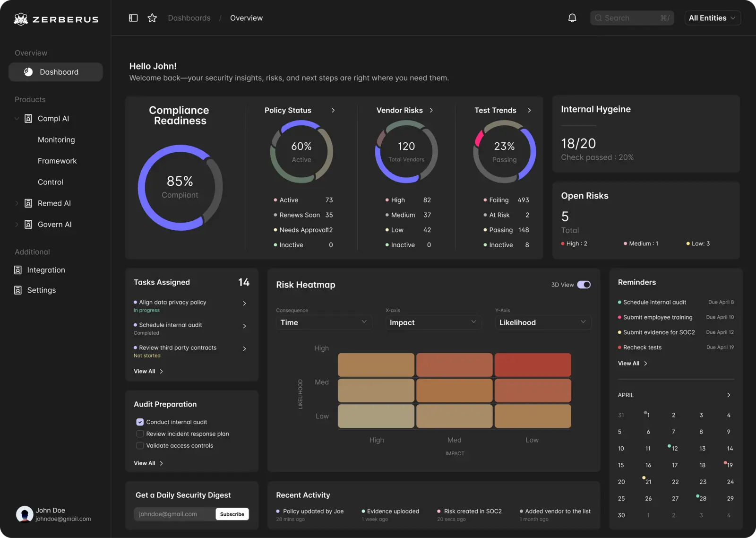The height and width of the screenshot is (538, 756).
Task: Open notifications bell
Action: pyautogui.click(x=572, y=18)
